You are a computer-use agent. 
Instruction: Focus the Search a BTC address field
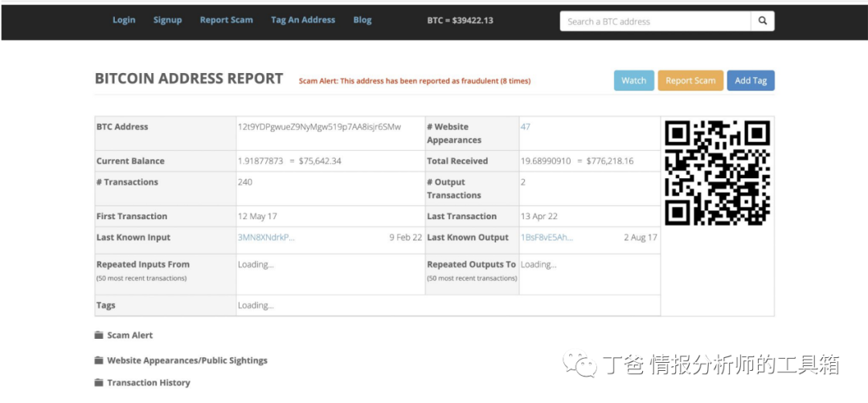(x=656, y=21)
